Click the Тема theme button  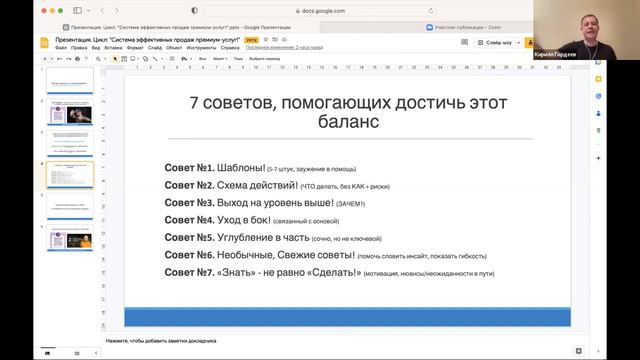[238, 59]
